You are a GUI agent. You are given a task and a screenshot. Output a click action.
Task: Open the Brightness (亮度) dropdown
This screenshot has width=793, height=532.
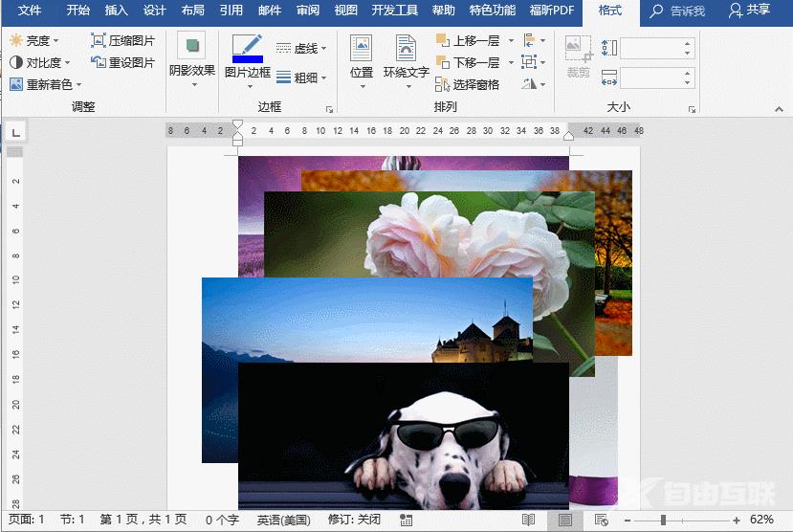click(x=34, y=41)
